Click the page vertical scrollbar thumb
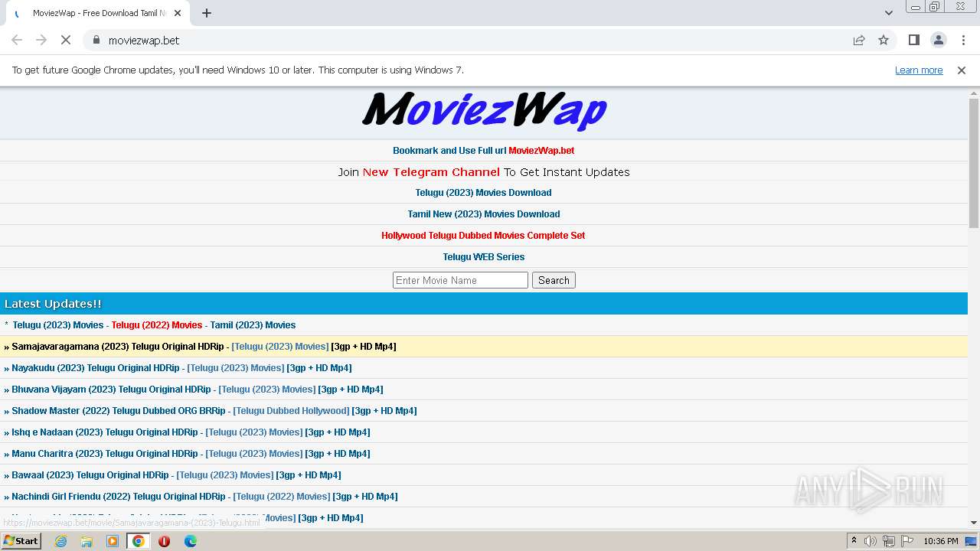The width and height of the screenshot is (980, 551). click(x=974, y=162)
